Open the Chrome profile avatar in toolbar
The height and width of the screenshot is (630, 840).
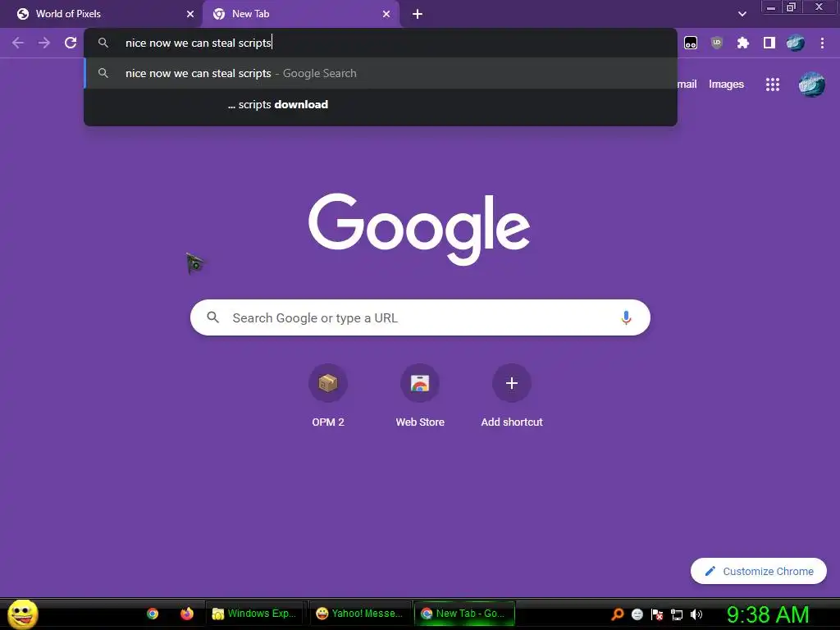pyautogui.click(x=796, y=43)
